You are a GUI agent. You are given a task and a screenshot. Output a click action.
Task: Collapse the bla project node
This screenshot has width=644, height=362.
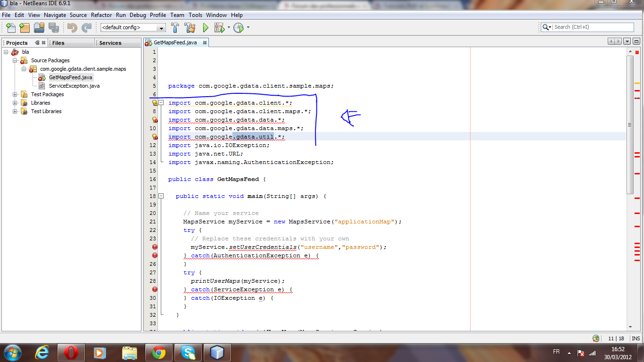6,52
